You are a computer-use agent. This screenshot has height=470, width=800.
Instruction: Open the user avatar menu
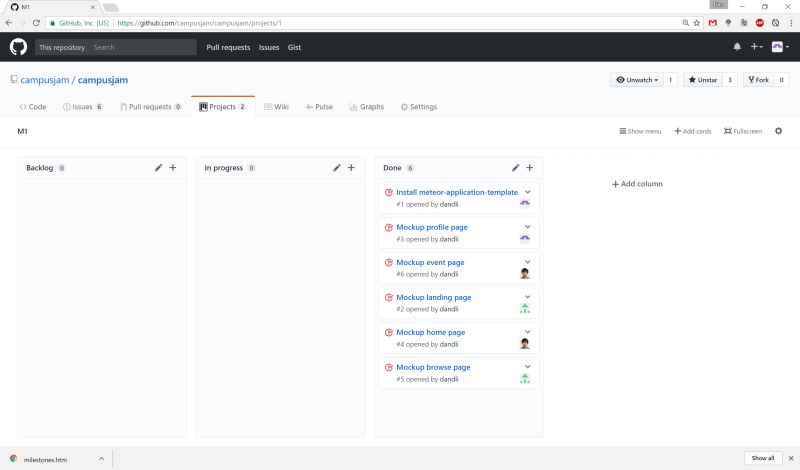[x=780, y=47]
